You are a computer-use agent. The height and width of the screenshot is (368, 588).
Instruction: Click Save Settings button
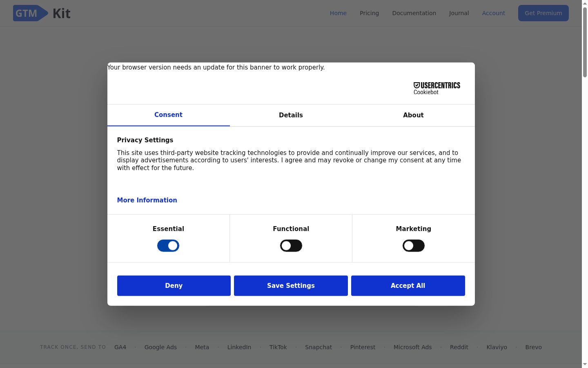pos(291,285)
